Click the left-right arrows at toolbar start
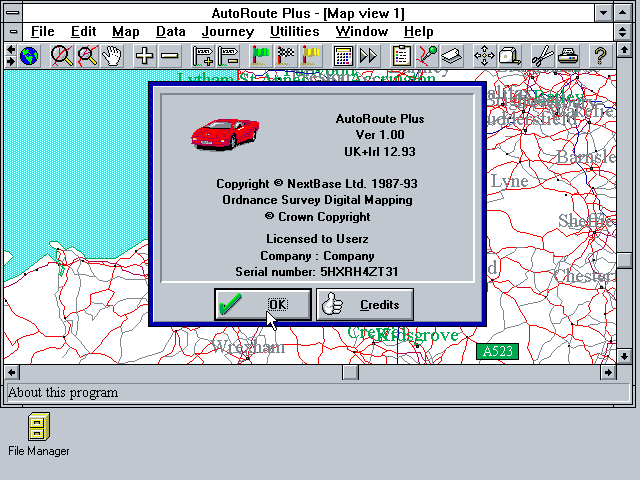The width and height of the screenshot is (640, 480). tap(11, 56)
